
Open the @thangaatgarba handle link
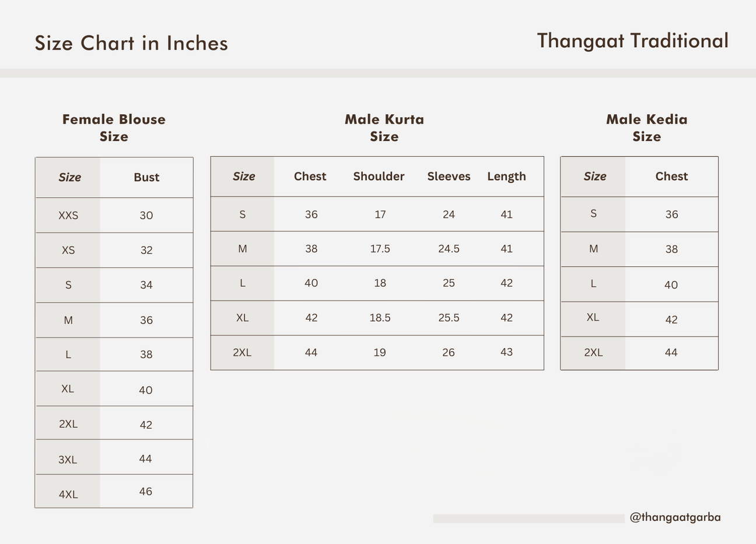click(675, 517)
